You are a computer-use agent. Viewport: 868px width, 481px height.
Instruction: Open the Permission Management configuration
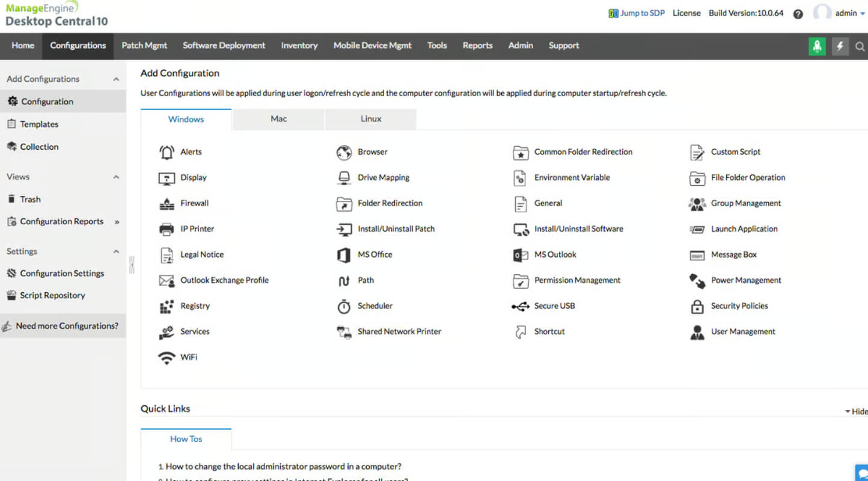point(577,281)
